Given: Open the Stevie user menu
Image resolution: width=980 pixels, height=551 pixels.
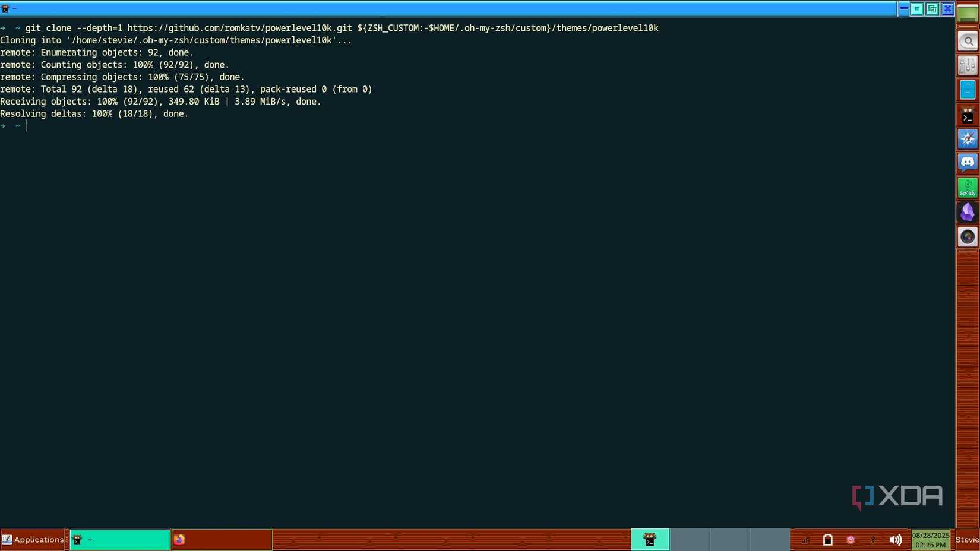Looking at the screenshot, I should [x=967, y=540].
